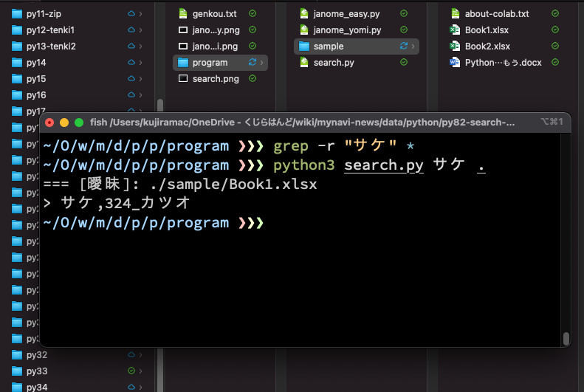The image size is (584, 392).
Task: Select the janome_easy.py file icon
Action: pyautogui.click(x=305, y=14)
